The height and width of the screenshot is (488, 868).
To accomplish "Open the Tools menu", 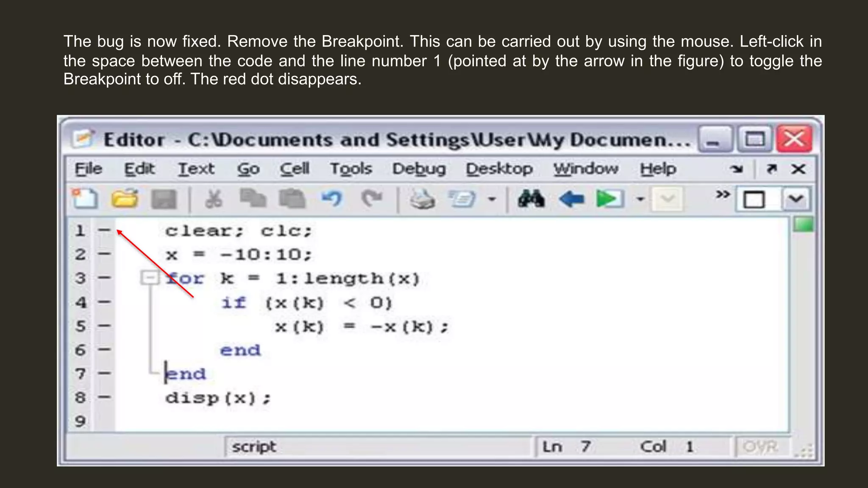I will (x=351, y=169).
